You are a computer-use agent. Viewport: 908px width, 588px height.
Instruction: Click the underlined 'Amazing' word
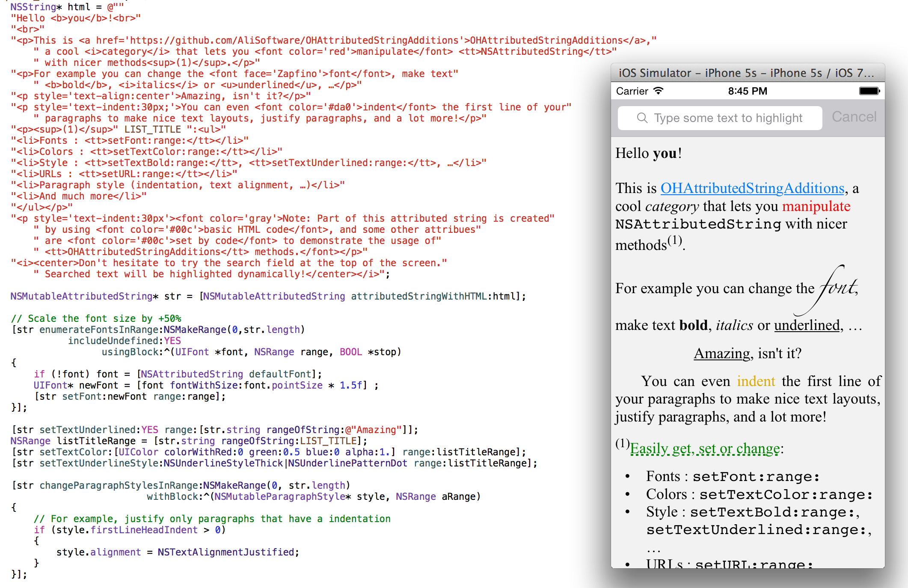722,353
